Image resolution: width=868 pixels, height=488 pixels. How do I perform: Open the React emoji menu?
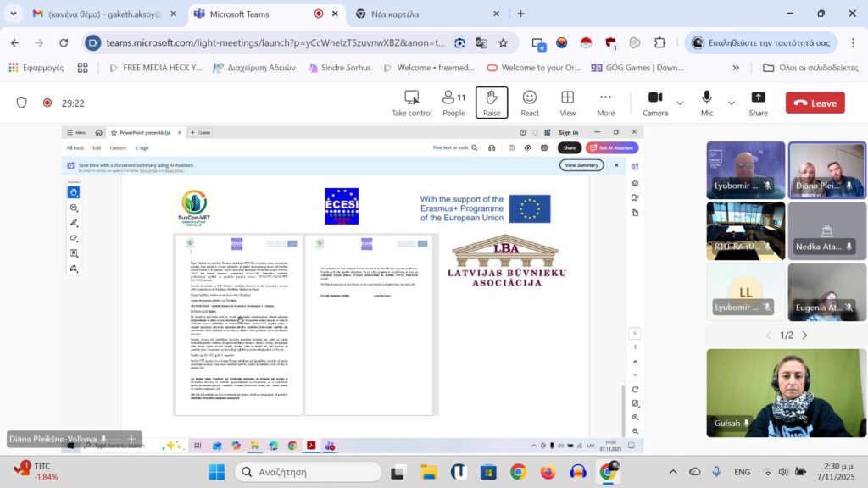tap(530, 103)
